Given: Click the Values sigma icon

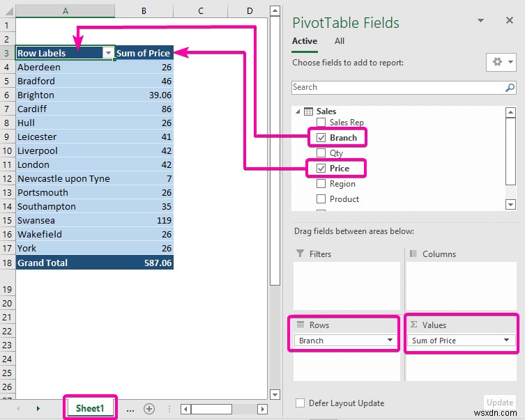Looking at the screenshot, I should point(414,325).
